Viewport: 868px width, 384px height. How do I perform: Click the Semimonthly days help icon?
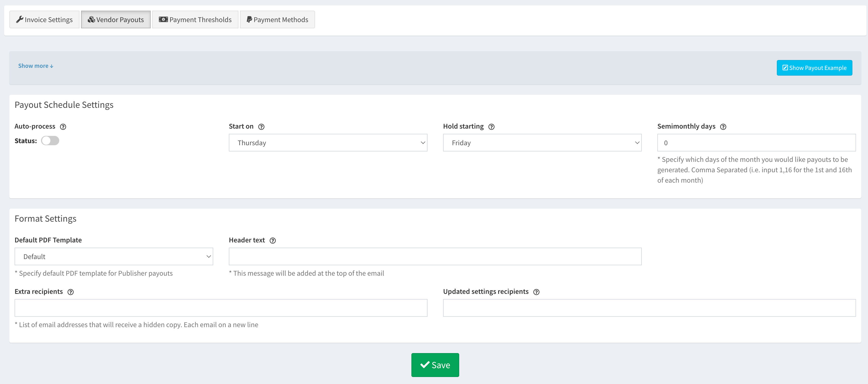(723, 127)
